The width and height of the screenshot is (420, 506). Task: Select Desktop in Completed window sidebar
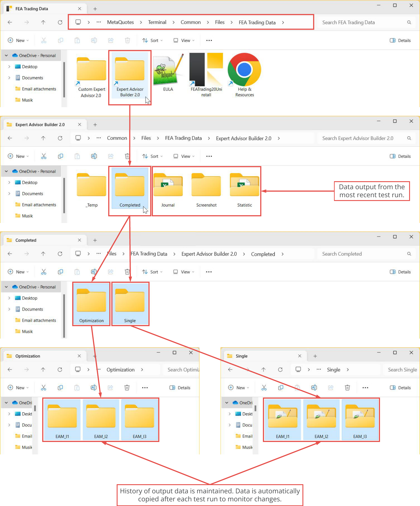(x=26, y=298)
